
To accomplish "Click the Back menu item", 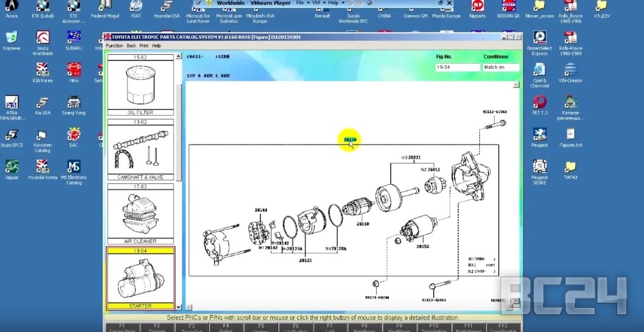I will pos(131,46).
